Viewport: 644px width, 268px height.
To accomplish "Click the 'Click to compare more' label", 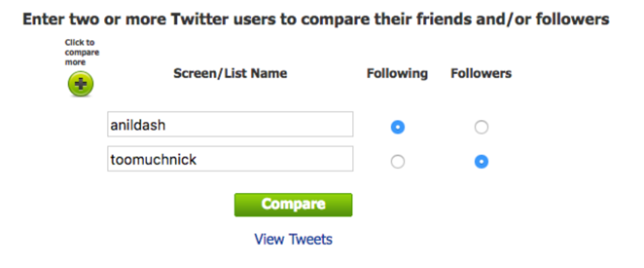I will [x=82, y=52].
